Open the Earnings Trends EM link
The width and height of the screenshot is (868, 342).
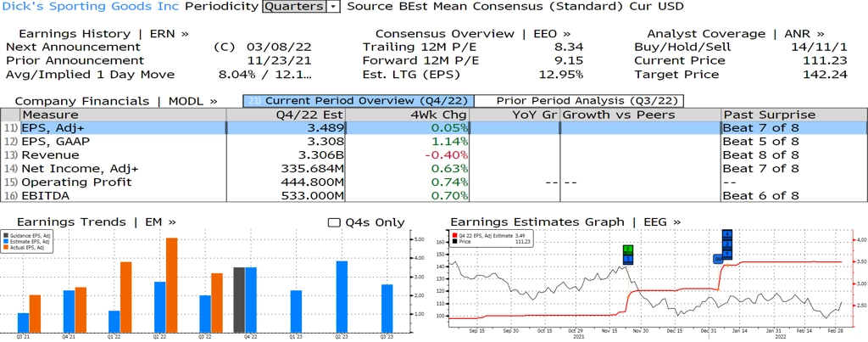[x=97, y=221]
